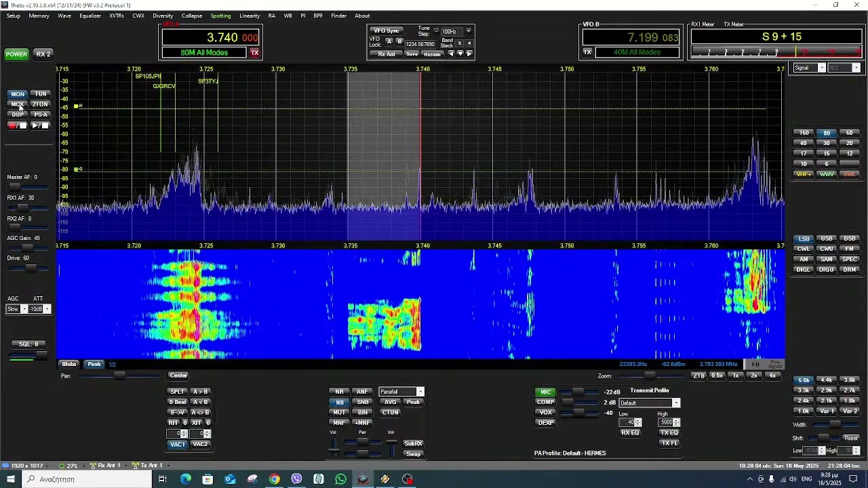Open the Linearity menu
This screenshot has height=488, width=868.
250,16
